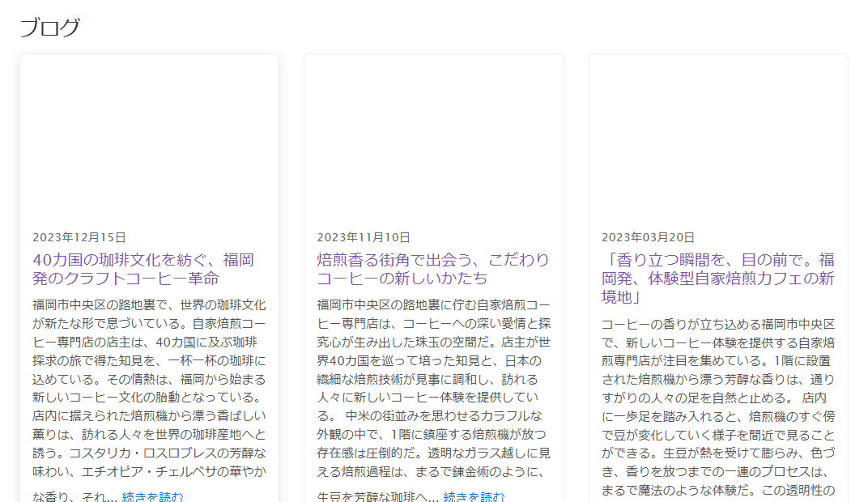Screen dimensions: 868x502
Task: Select the date 2023年11月10日
Action: (x=364, y=237)
